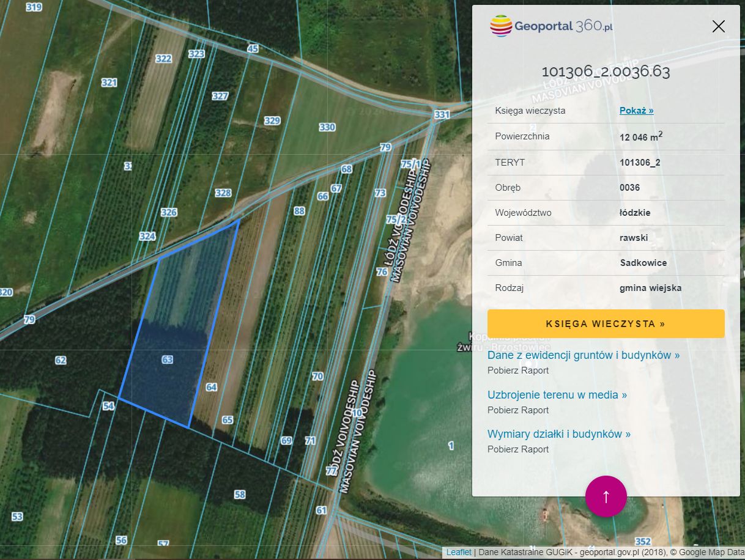Select parcel label 67 on map

pos(336,188)
